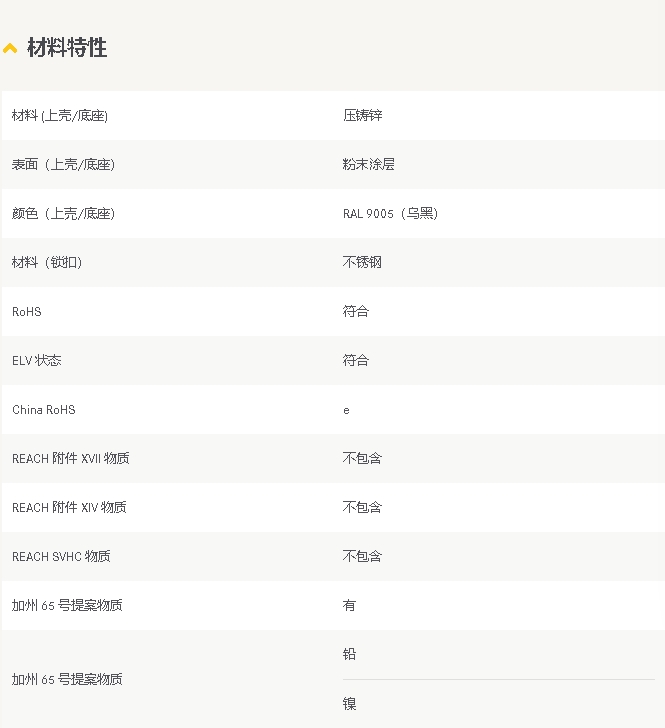Click the 材料特性 section heading text
The height and width of the screenshot is (728, 665).
coord(67,48)
